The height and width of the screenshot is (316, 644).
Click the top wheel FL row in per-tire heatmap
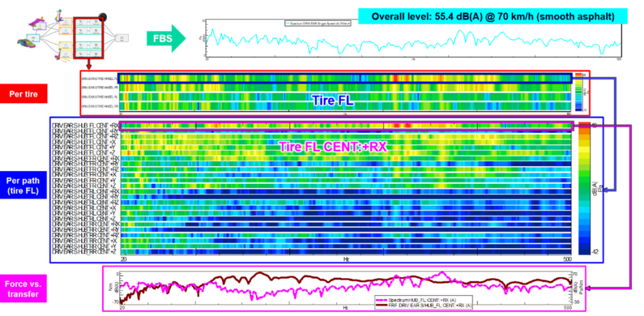[x=345, y=78]
